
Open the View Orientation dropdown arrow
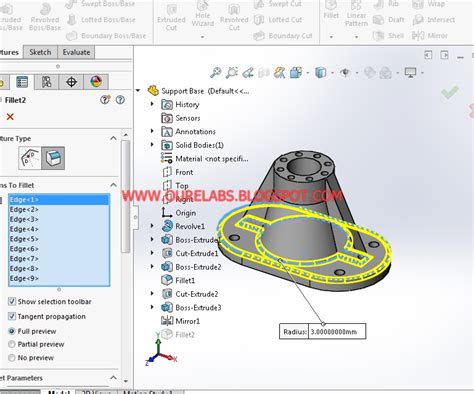[x=308, y=73]
